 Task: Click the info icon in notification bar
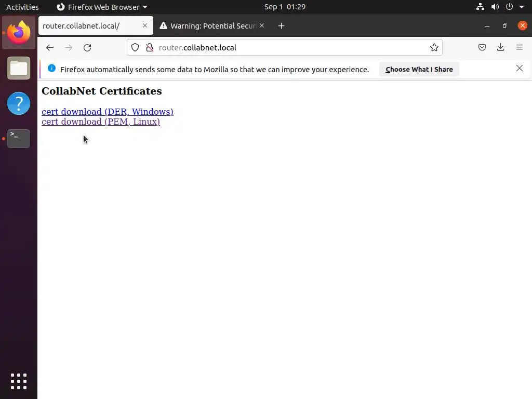click(51, 68)
